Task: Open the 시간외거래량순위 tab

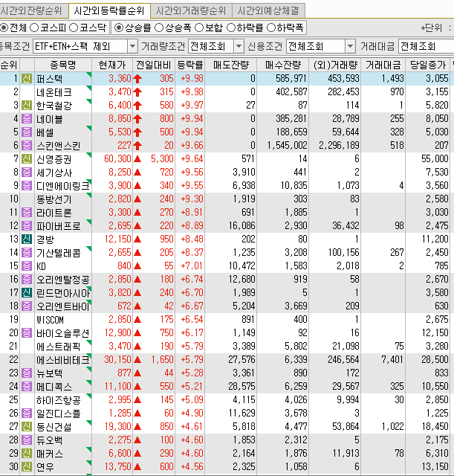Action: (x=191, y=11)
